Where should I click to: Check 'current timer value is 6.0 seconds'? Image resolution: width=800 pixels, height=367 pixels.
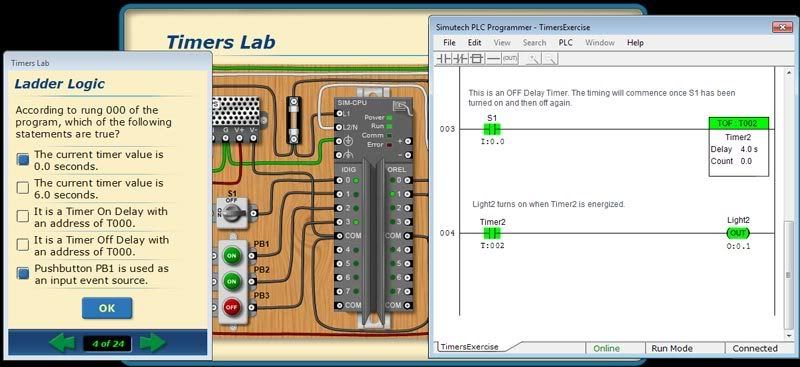click(23, 188)
